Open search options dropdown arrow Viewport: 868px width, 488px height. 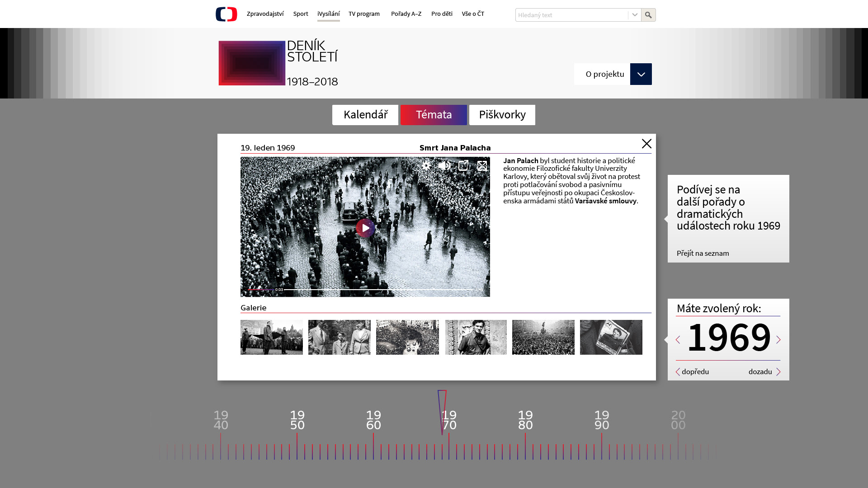635,15
